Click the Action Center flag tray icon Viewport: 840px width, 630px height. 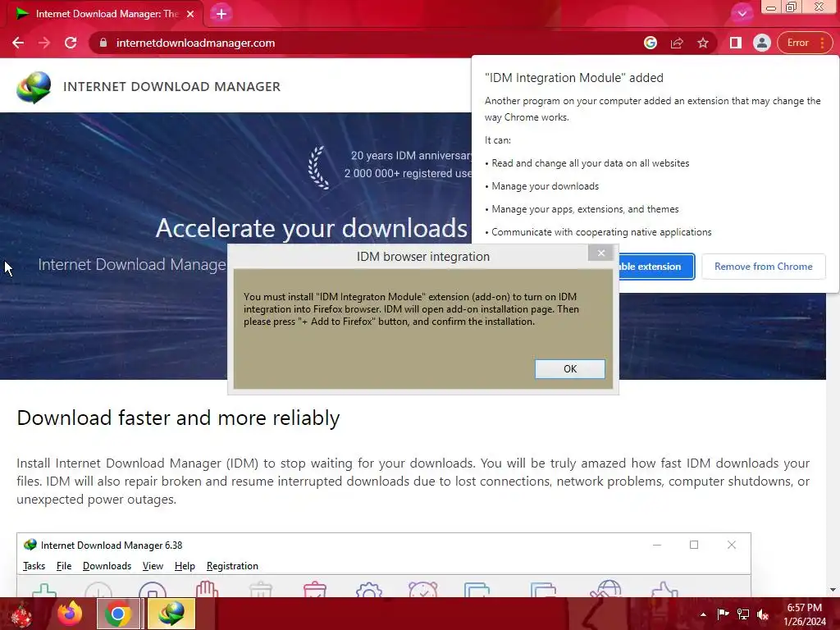click(723, 614)
